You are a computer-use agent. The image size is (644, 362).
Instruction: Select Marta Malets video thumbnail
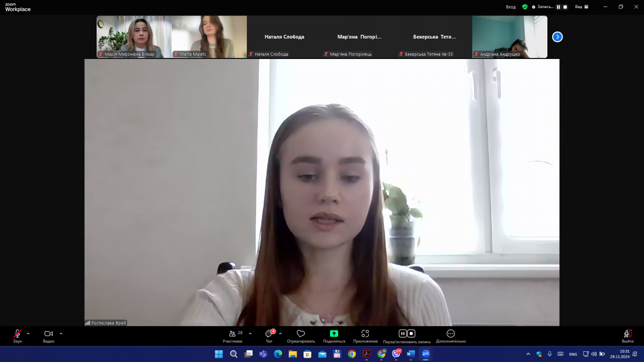point(209,36)
